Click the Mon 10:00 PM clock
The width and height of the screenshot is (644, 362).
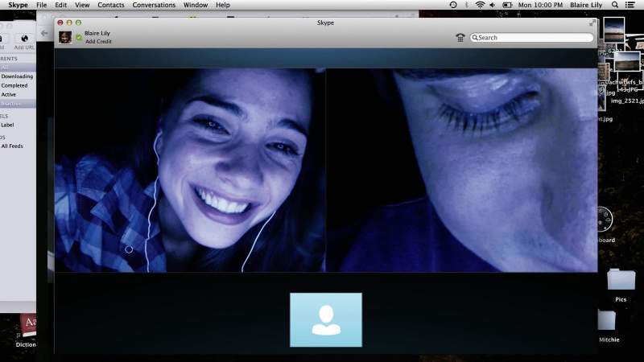[540, 5]
